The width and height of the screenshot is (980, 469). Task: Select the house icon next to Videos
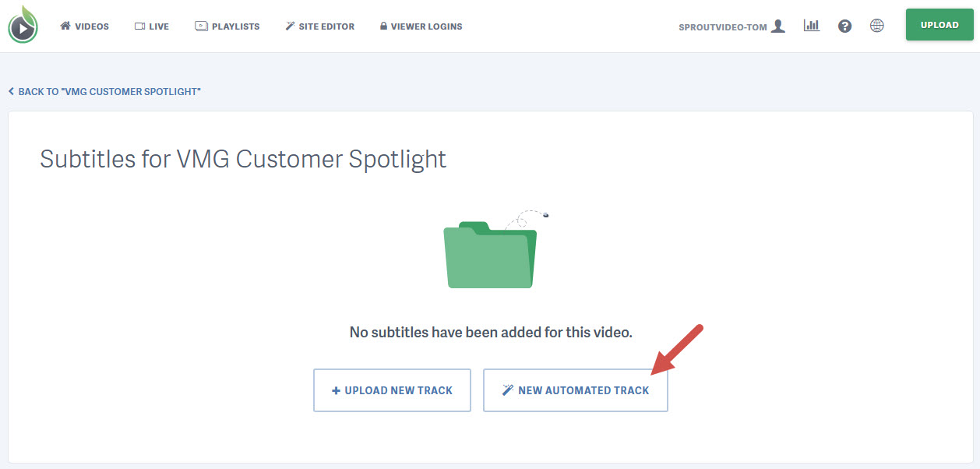pos(65,25)
